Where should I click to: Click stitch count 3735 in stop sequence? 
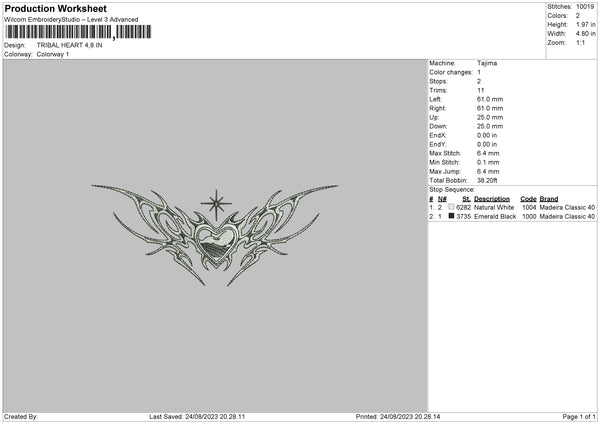click(463, 217)
